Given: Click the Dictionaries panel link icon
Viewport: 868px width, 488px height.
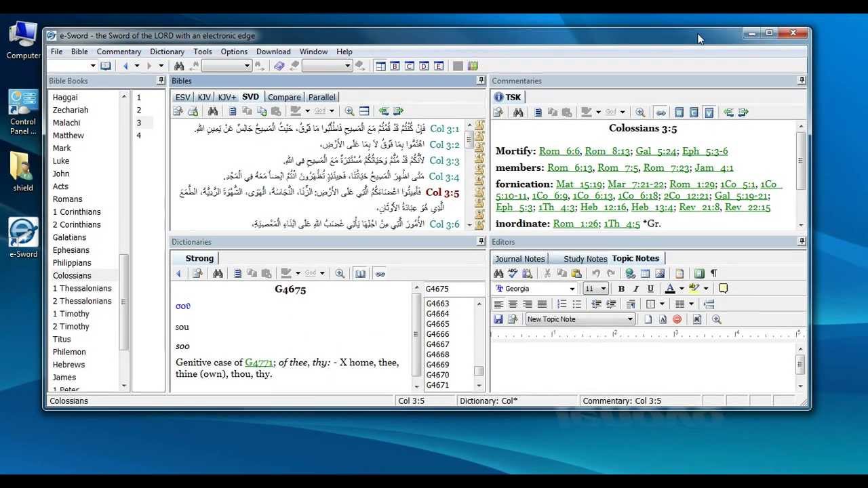Looking at the screenshot, I should pyautogui.click(x=380, y=273).
